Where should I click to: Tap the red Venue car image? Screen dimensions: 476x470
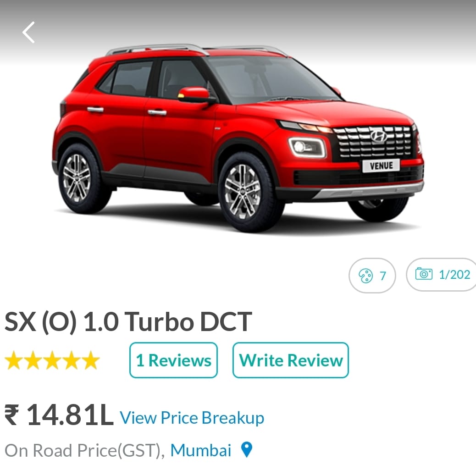[238, 138]
